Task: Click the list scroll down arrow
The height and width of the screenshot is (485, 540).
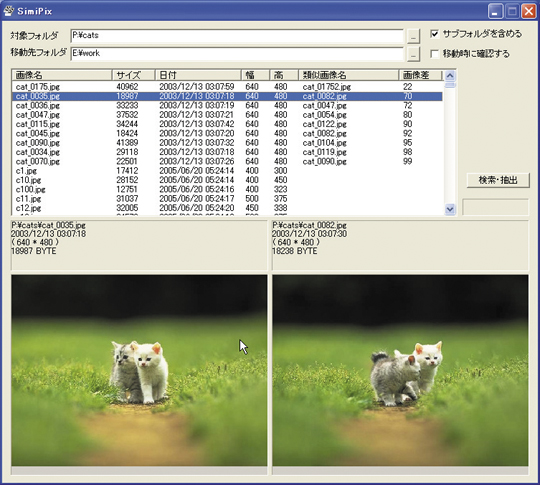Action: pyautogui.click(x=450, y=209)
